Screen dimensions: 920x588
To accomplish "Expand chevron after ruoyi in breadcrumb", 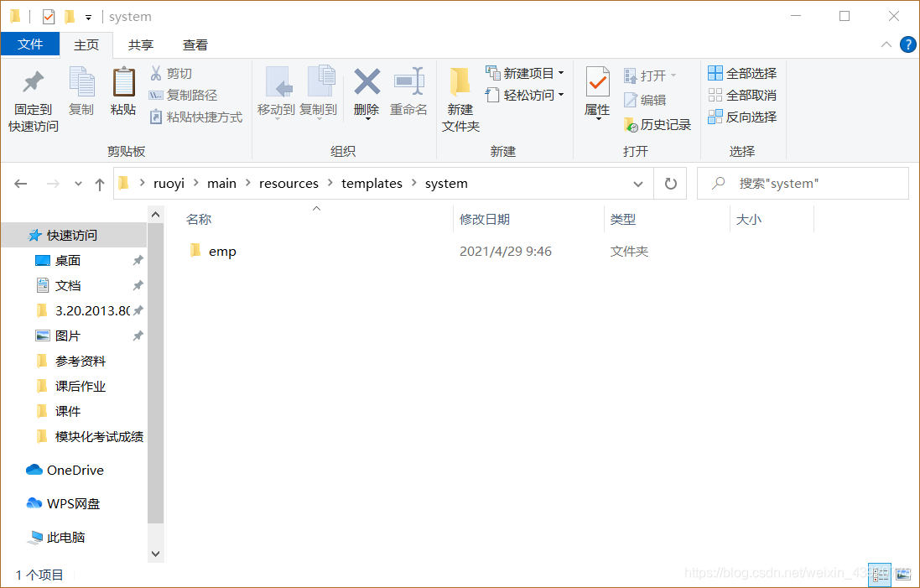I will pyautogui.click(x=196, y=183).
